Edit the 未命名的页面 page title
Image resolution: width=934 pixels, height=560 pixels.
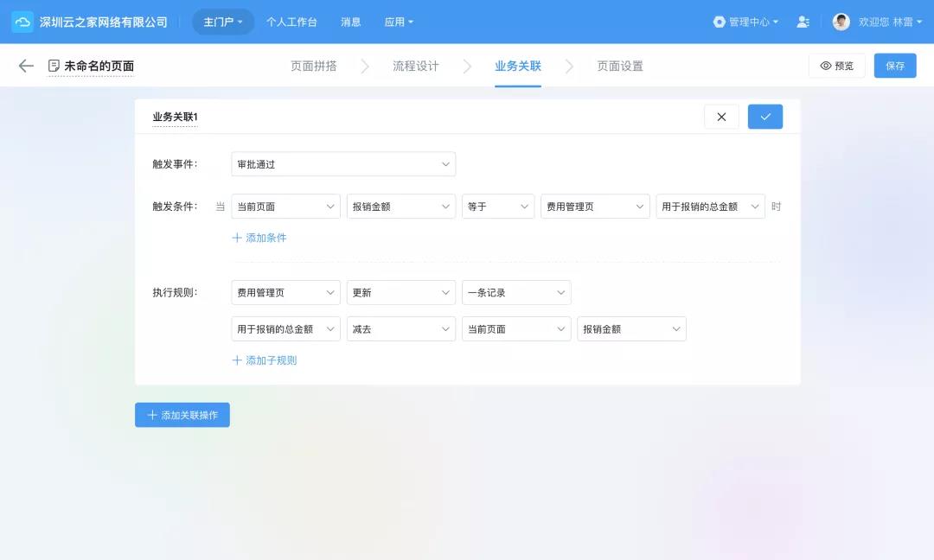[x=99, y=66]
